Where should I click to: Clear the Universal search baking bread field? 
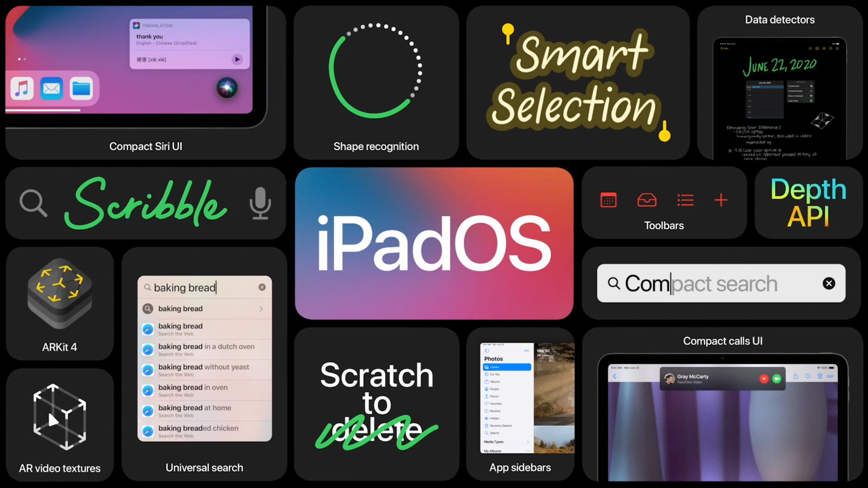[261, 287]
